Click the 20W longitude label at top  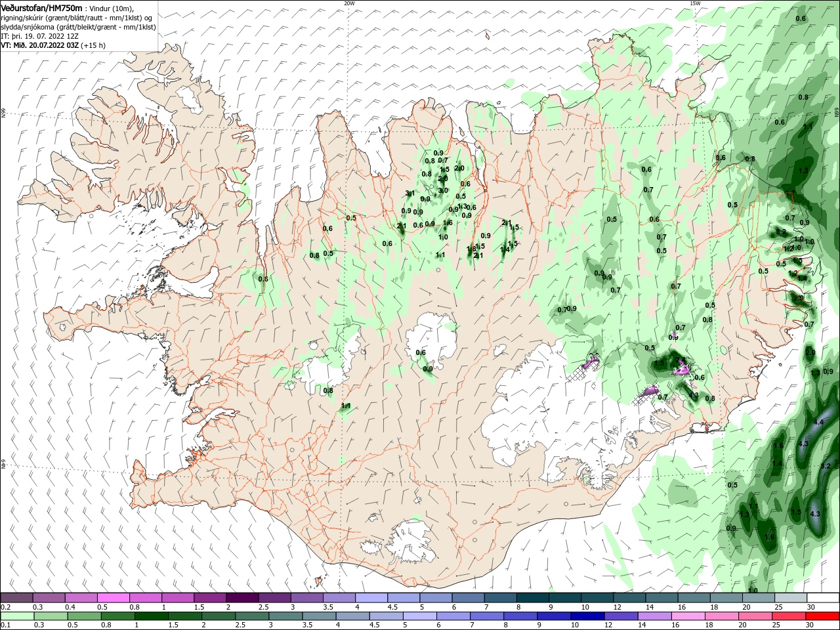349,3
